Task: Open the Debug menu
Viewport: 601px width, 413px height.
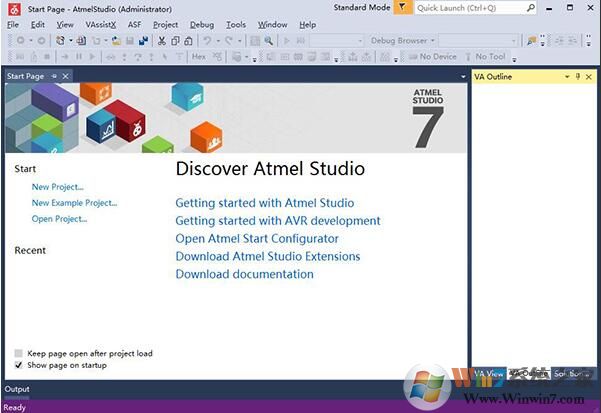Action: tap(202, 25)
